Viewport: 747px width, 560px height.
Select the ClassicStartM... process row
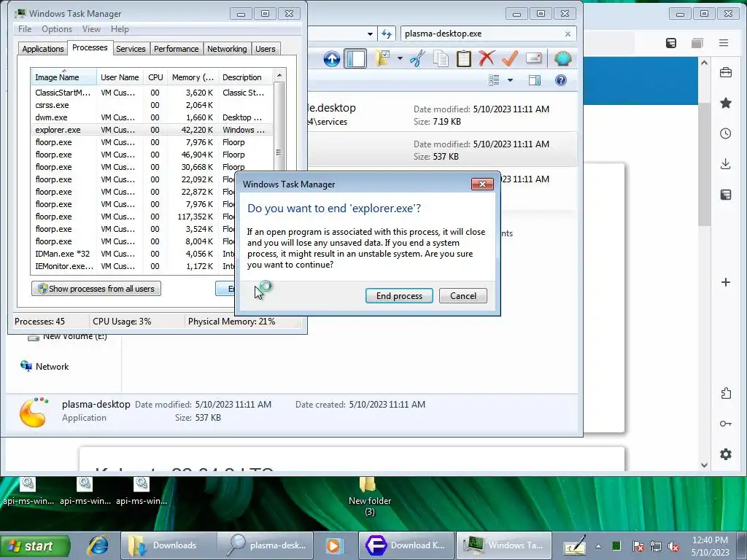click(152, 93)
